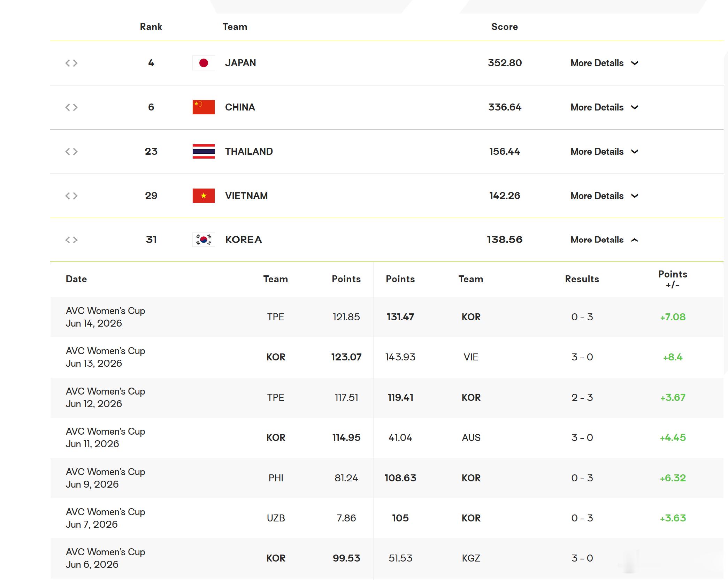Expand More Details for China
The image size is (728, 580).
coord(604,107)
